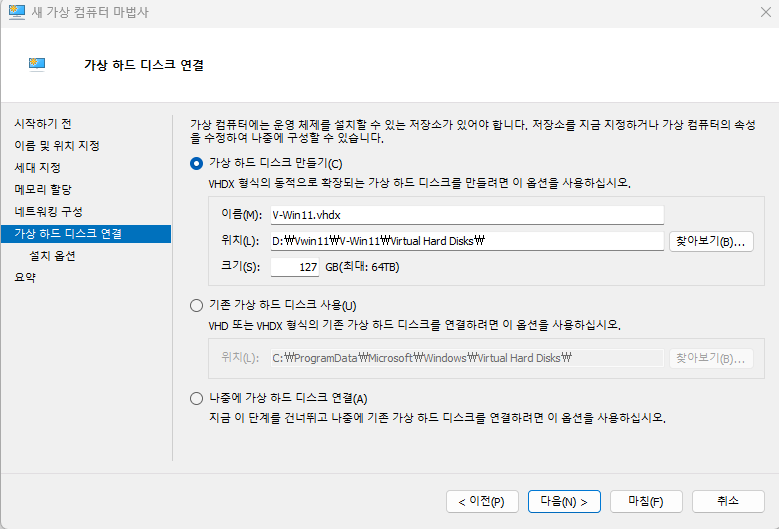The image size is (779, 529).
Task: Click the 이름 field containing V-Win11.vhdx
Action: (x=467, y=215)
